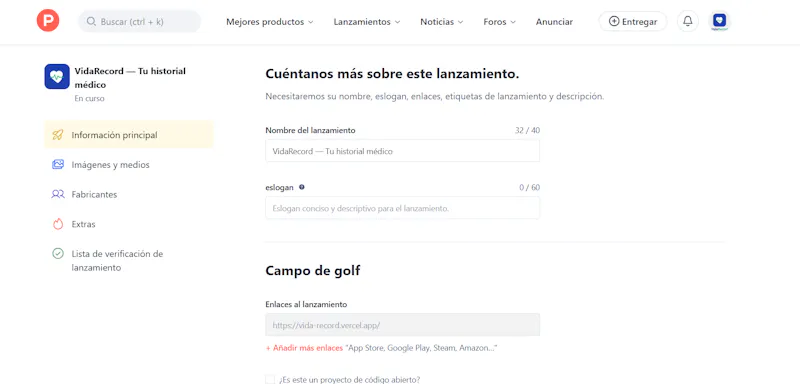Click the Enlaces al lanzamiento URL field

click(402, 325)
